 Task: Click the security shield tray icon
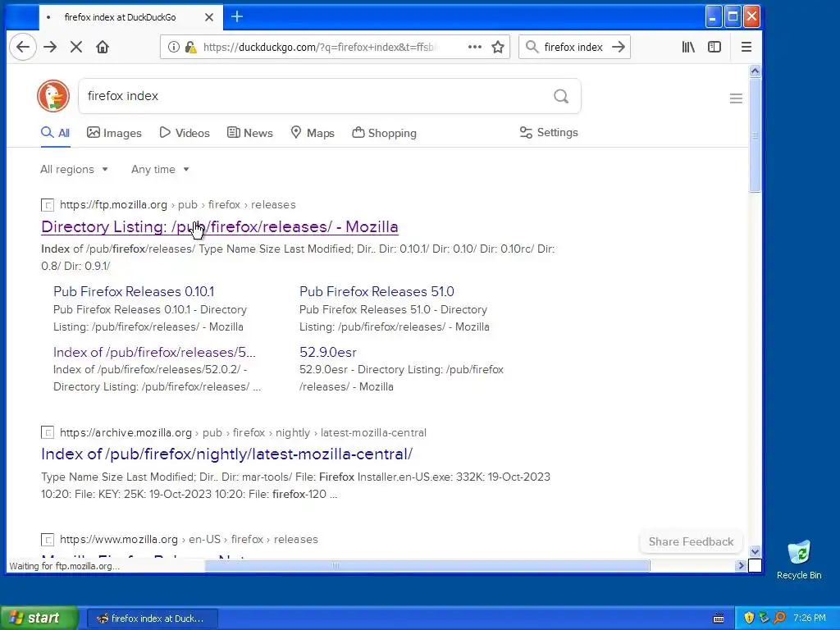coord(749,618)
